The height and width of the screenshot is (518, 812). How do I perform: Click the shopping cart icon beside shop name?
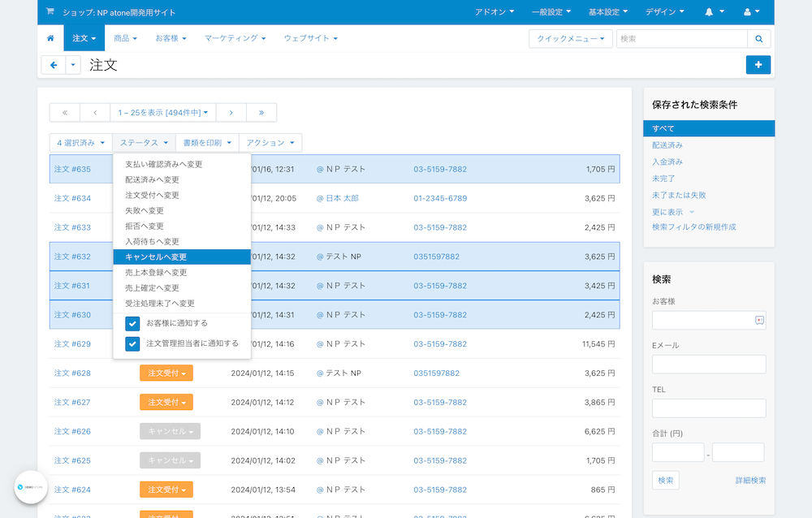[x=50, y=11]
